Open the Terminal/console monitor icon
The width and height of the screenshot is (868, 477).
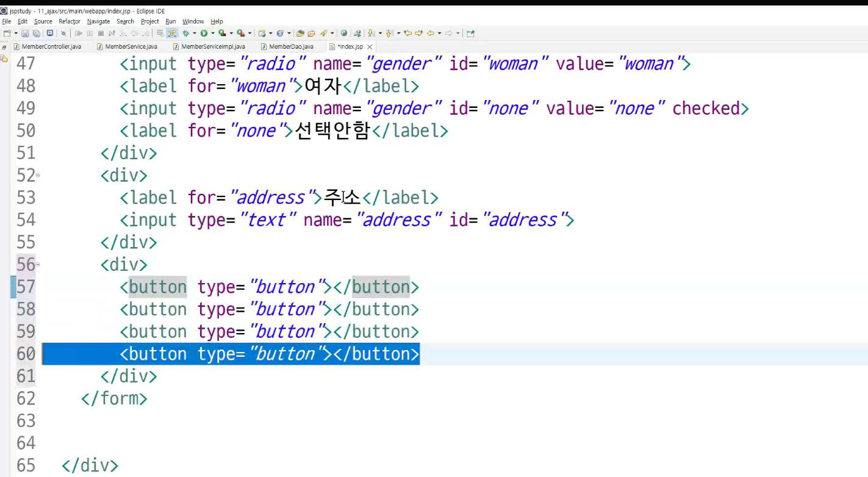coord(50,33)
